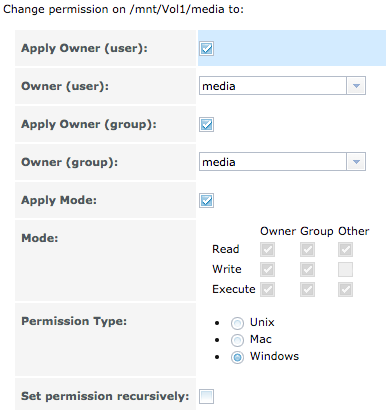
Task: Click the Owner (group) media text field
Action: [273, 162]
